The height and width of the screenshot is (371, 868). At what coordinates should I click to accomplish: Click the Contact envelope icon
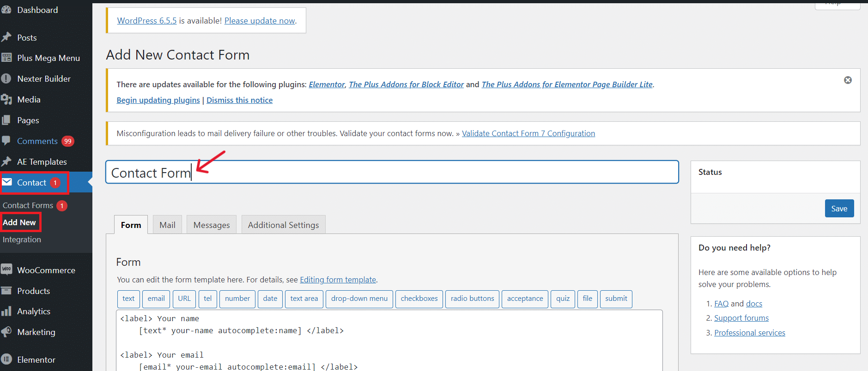[x=7, y=182]
